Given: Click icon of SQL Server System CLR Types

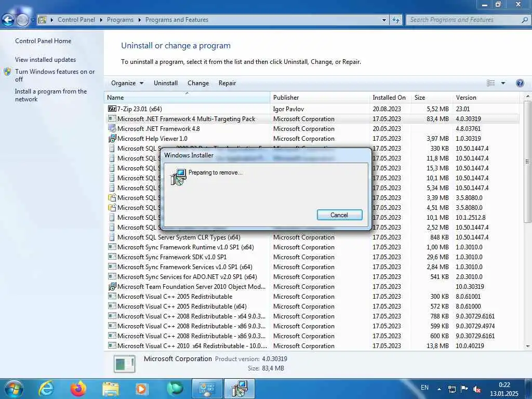Looking at the screenshot, I should click(112, 237).
